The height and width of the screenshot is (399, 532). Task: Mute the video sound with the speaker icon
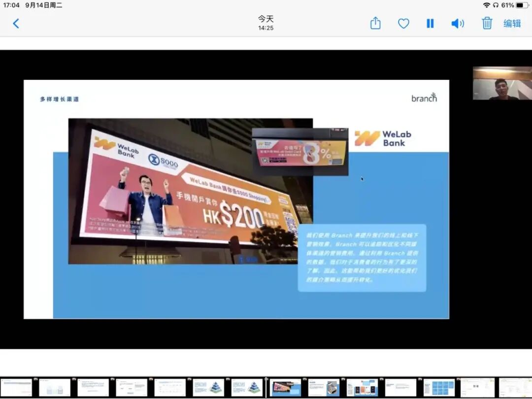point(458,24)
